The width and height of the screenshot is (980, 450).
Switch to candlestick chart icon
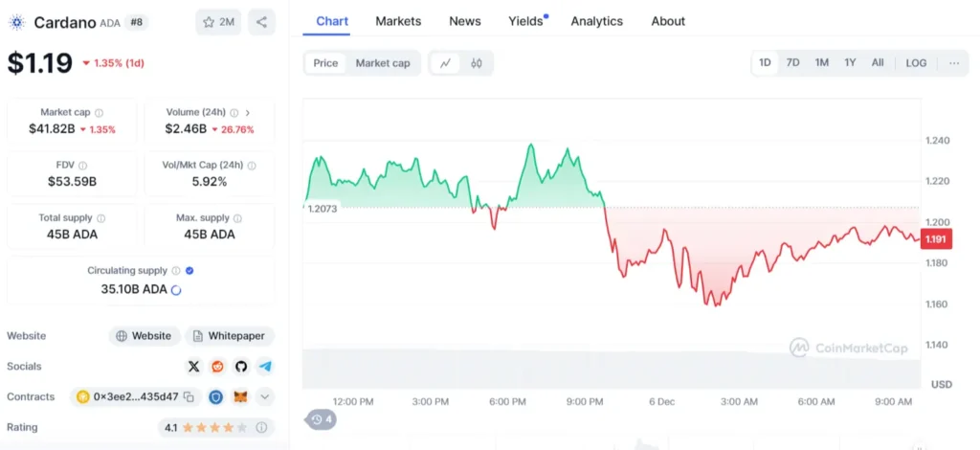pos(477,63)
